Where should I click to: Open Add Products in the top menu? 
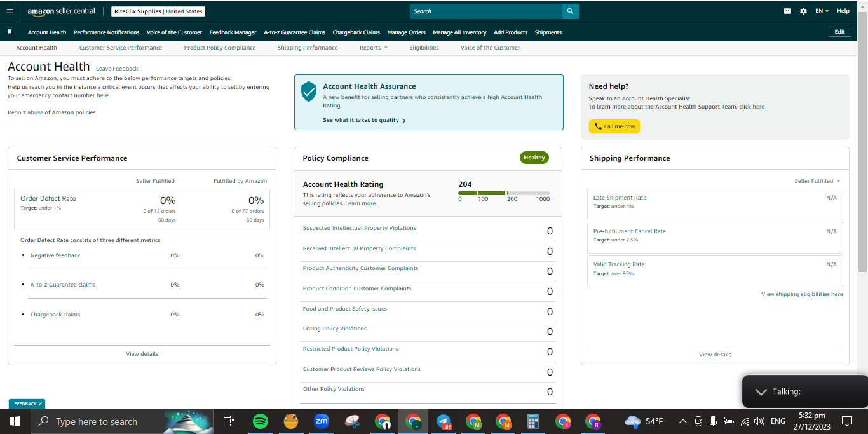click(x=510, y=32)
